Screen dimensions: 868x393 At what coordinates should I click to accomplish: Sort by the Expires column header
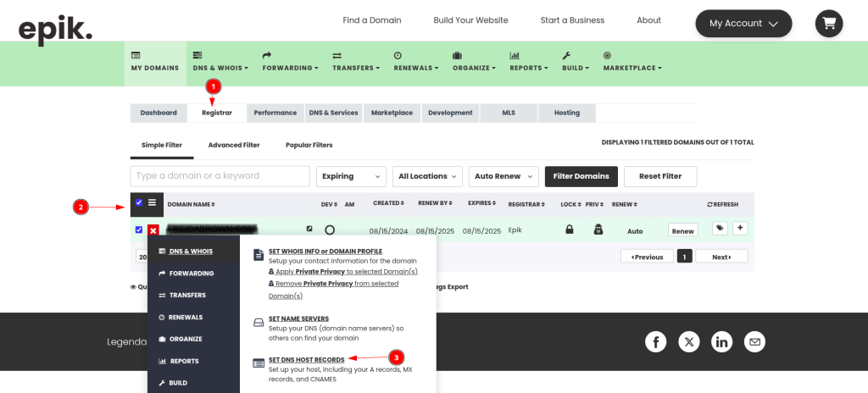[x=481, y=203]
